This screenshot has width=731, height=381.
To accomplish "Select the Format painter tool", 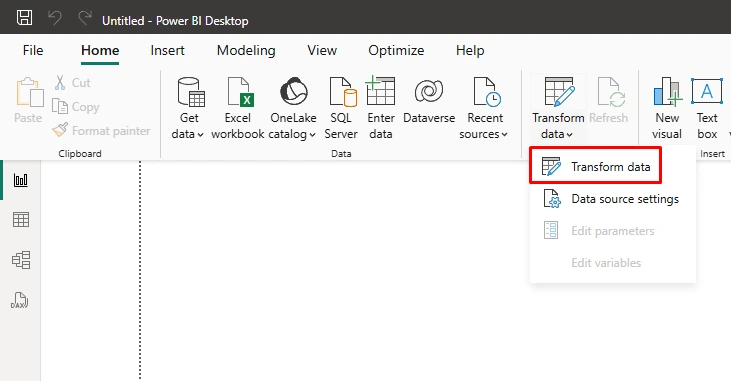I will pos(101,131).
